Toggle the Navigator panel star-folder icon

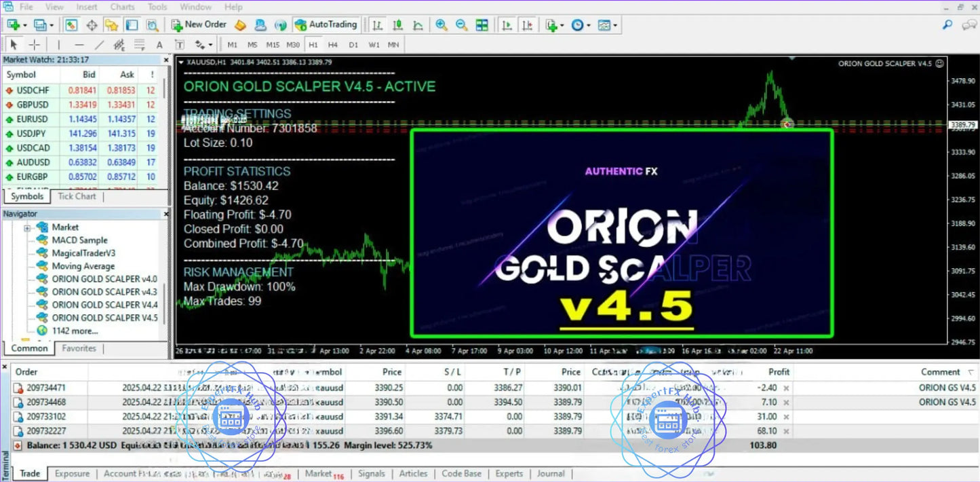(112, 25)
